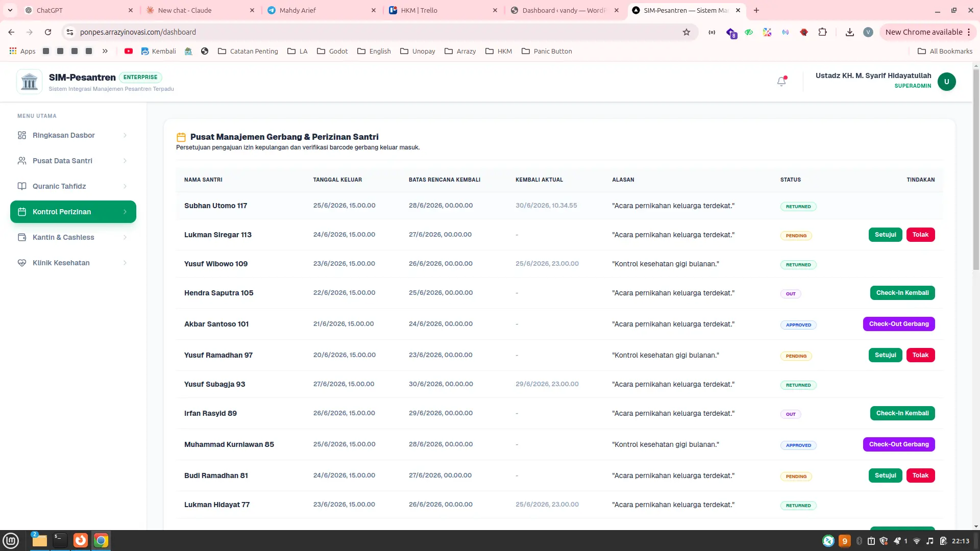Viewport: 980px width, 551px height.
Task: Expand Quranic Tahfidz chevron
Action: pos(125,186)
